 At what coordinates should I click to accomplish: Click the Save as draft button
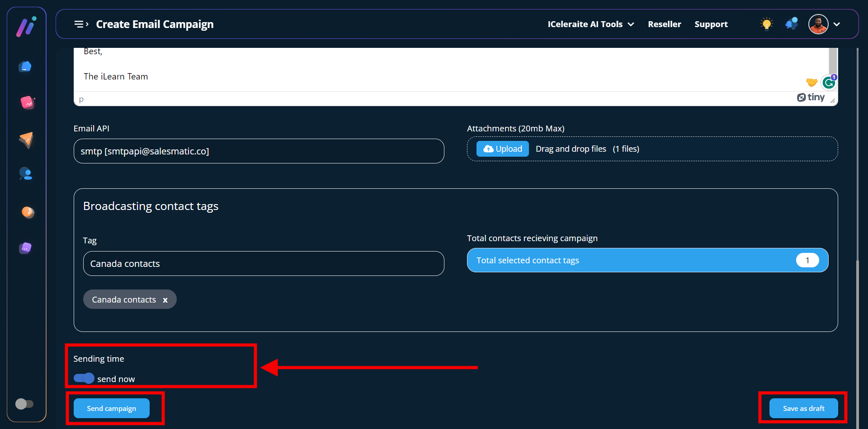point(803,408)
